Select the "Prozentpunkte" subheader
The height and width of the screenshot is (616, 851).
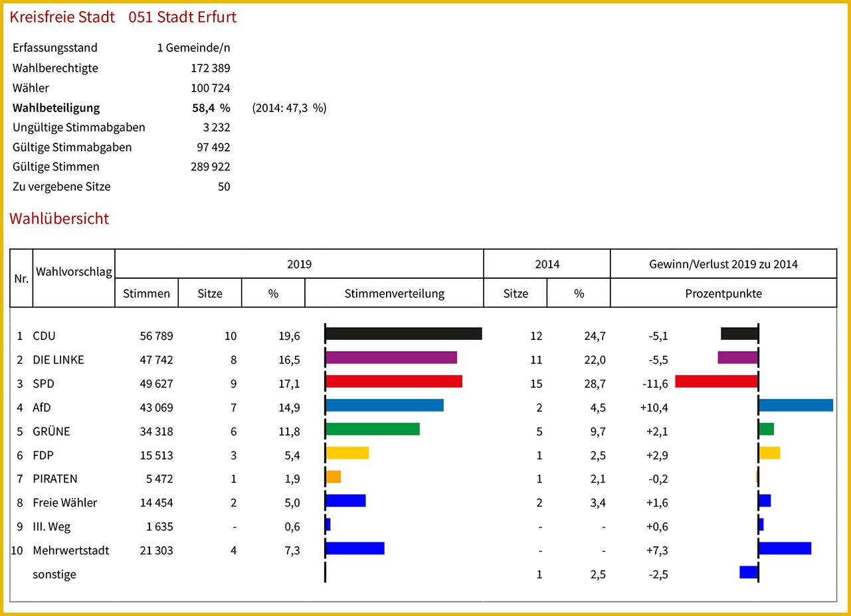click(x=723, y=293)
